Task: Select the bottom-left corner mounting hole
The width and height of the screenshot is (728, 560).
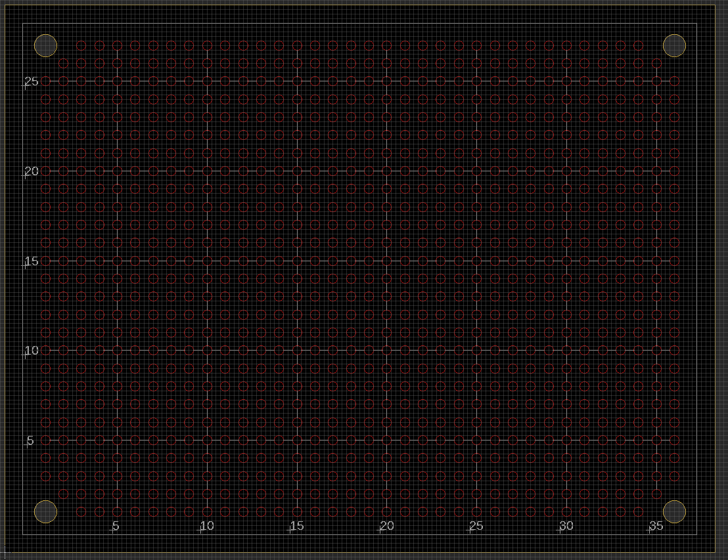Action: [45, 512]
